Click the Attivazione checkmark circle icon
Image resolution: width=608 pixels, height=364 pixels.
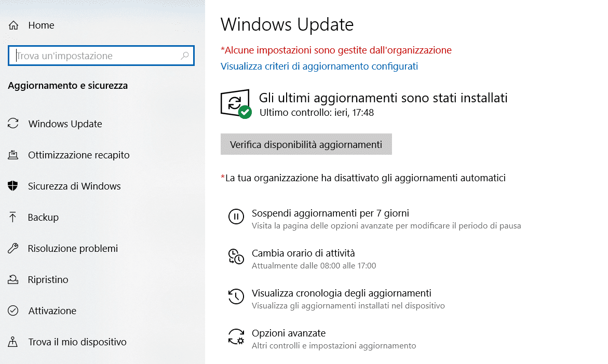pyautogui.click(x=13, y=311)
